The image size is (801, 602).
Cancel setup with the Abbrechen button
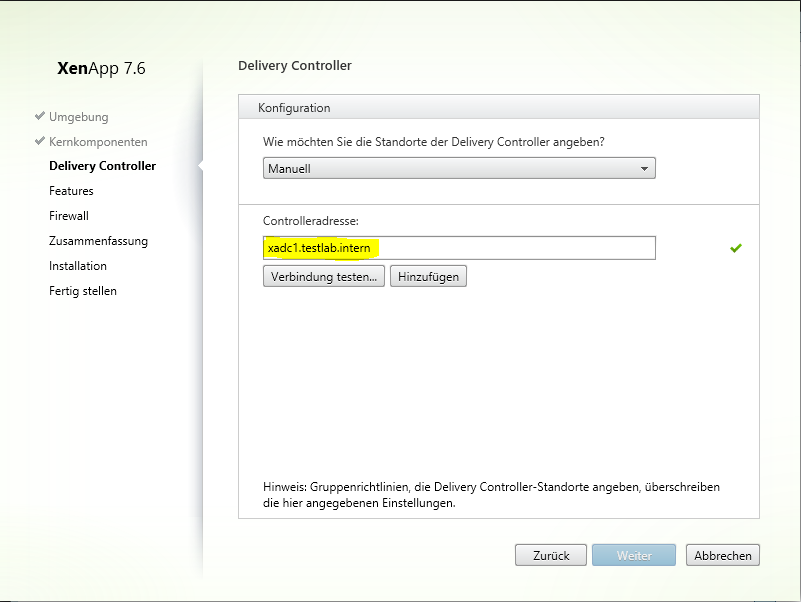click(x=722, y=555)
